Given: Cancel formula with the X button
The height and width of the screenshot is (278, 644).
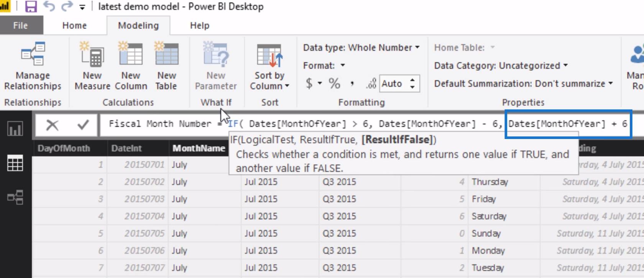Looking at the screenshot, I should tap(52, 125).
